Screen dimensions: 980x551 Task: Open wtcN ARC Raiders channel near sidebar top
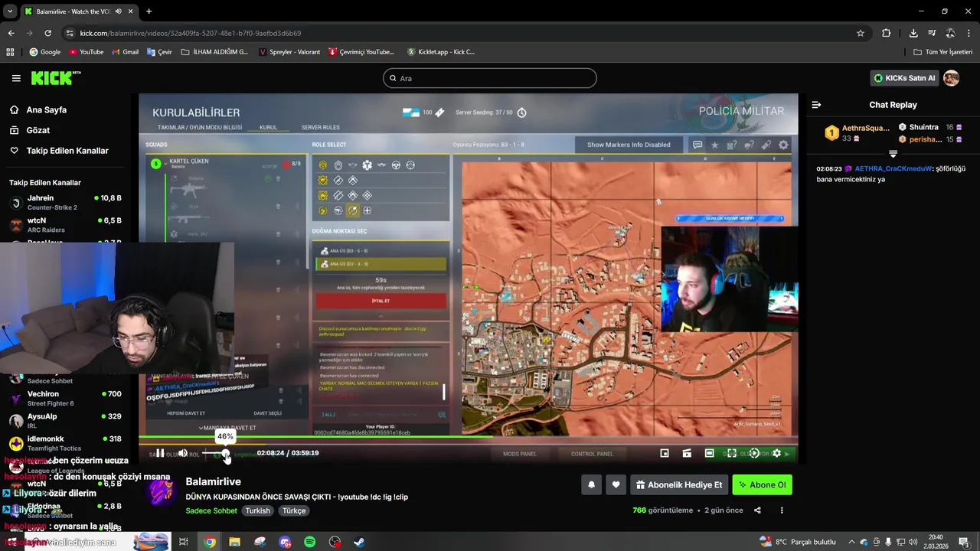click(x=65, y=224)
